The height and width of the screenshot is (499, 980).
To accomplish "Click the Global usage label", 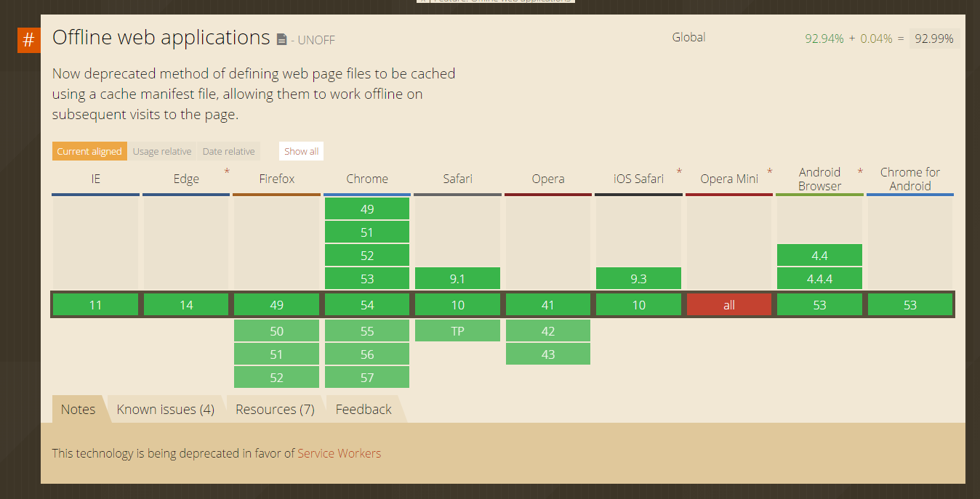I will 688,37.
